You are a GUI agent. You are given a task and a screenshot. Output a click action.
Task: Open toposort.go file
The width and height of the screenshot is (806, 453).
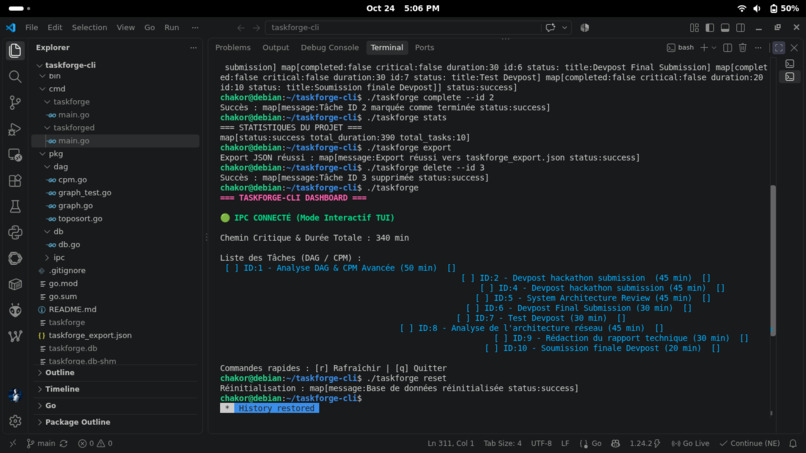point(80,219)
